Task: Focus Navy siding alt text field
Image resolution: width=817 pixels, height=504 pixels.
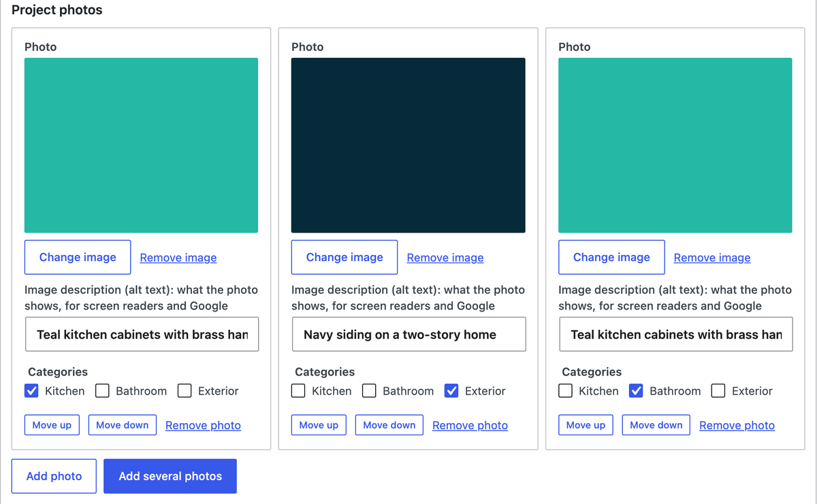Action: [x=408, y=334]
